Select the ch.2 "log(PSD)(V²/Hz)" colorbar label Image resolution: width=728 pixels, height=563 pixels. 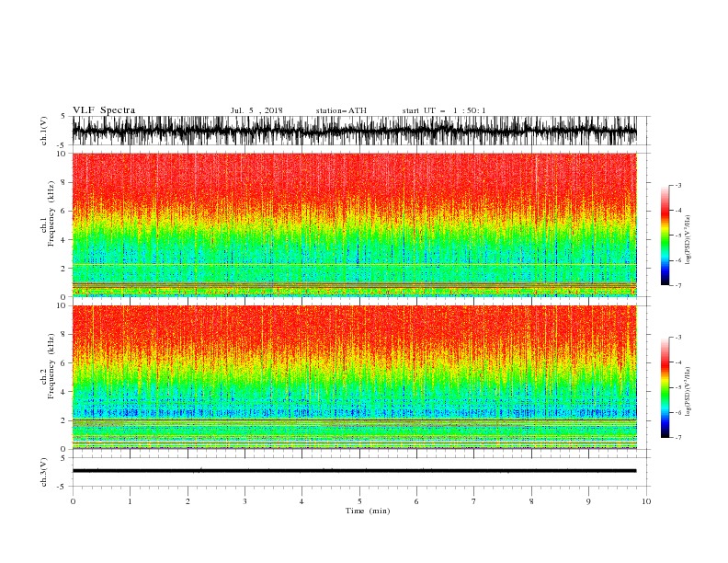(x=688, y=391)
